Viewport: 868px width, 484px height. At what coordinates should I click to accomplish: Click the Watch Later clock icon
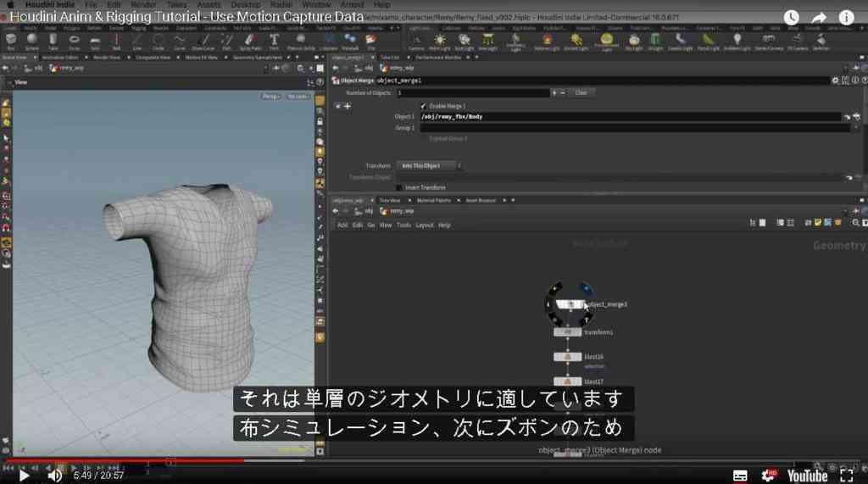pyautogui.click(x=792, y=18)
